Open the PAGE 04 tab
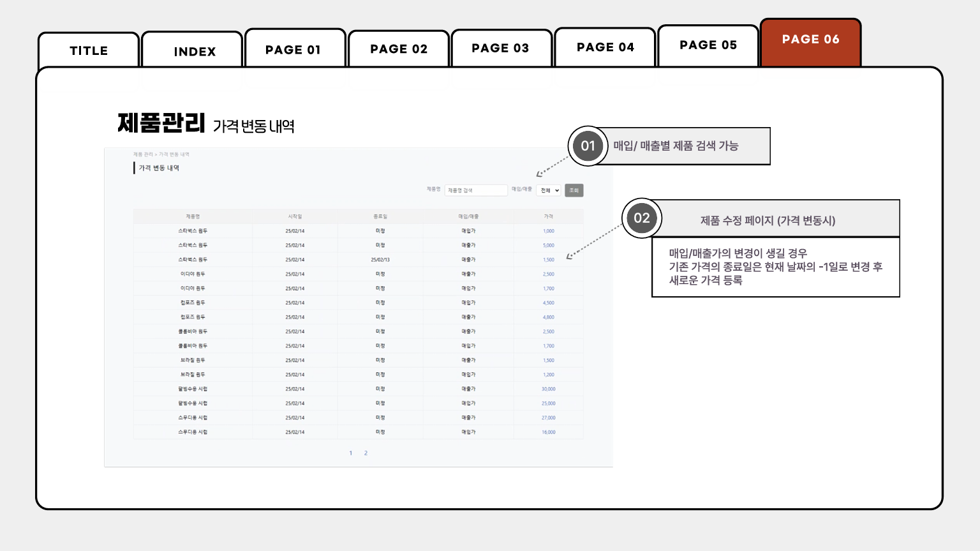Image resolution: width=980 pixels, height=551 pixels. point(605,47)
